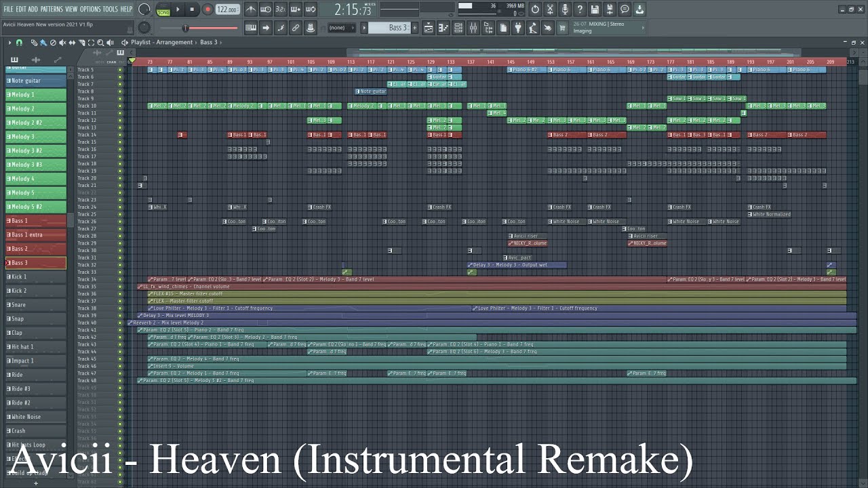Select the Melody 3 pattern in picker

[x=36, y=137]
